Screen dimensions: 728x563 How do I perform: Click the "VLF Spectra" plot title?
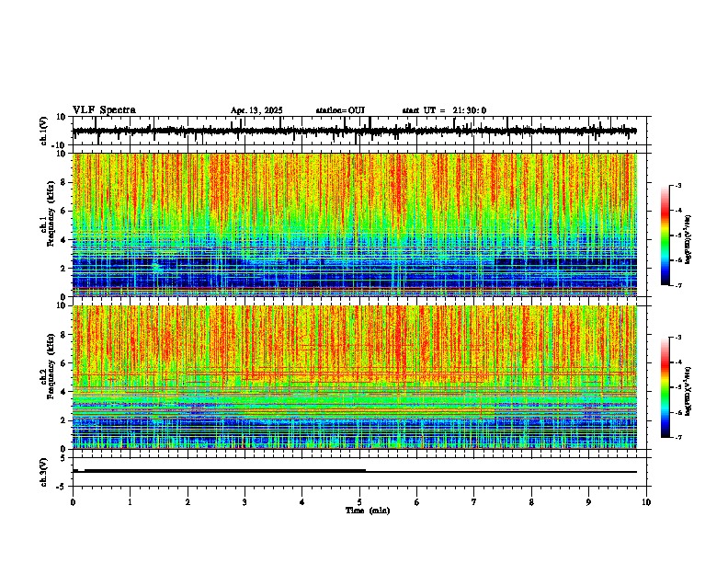coord(104,110)
